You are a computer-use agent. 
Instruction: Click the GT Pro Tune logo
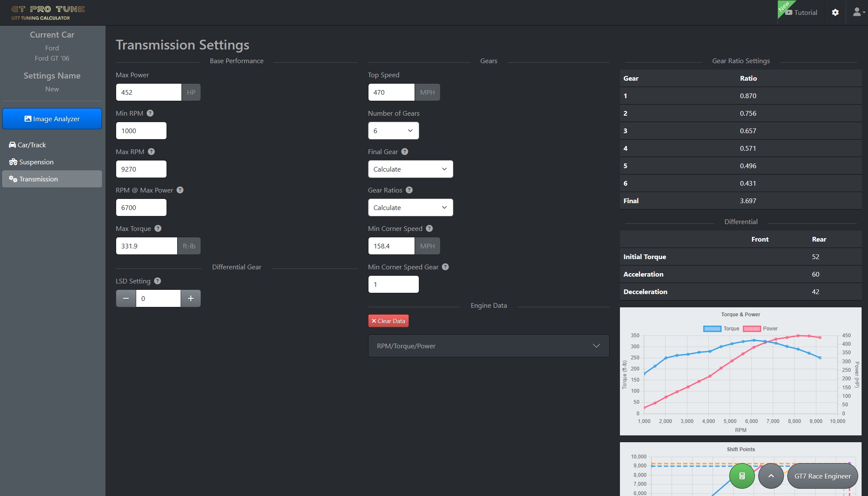[x=48, y=12]
